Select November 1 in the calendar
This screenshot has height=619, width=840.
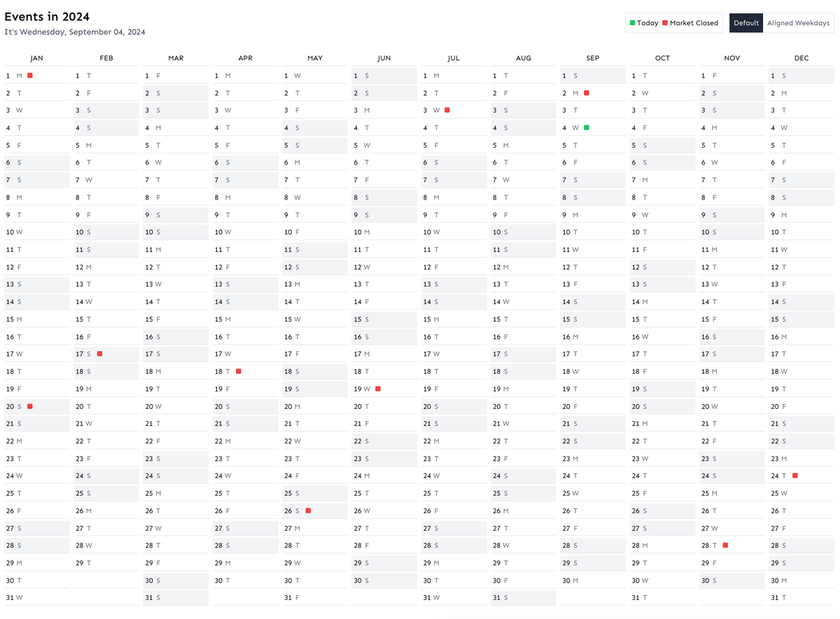732,76
